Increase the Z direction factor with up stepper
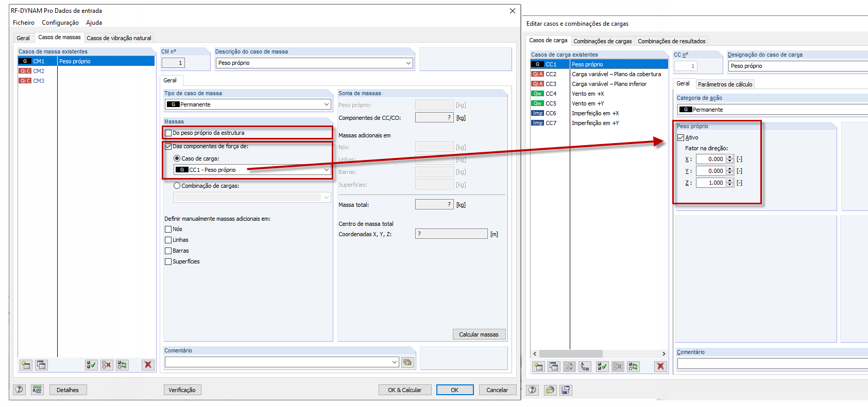 coord(729,181)
